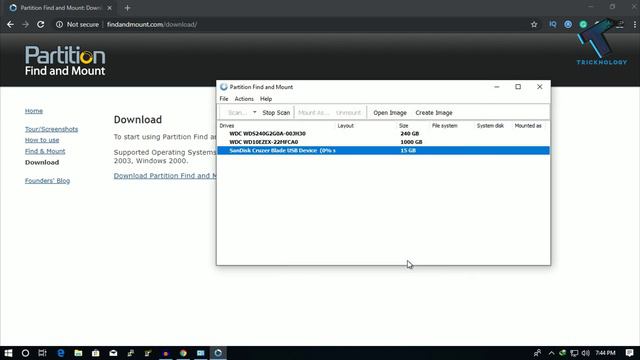The image size is (640, 360).
Task: Show hidden system tray icons
Action: click(x=551, y=353)
